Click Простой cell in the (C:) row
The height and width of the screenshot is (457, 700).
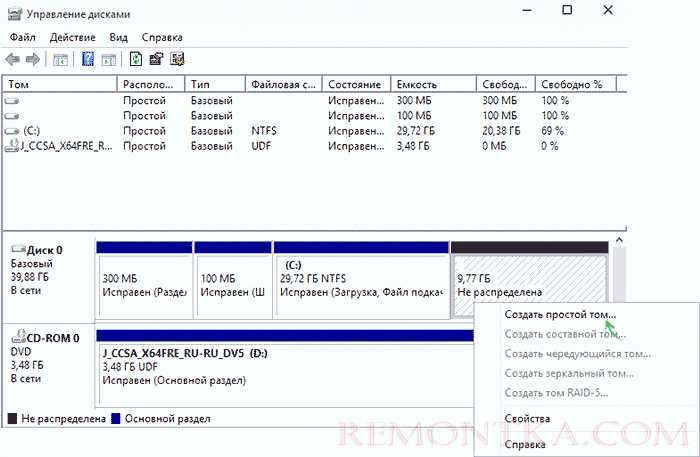[x=144, y=131]
